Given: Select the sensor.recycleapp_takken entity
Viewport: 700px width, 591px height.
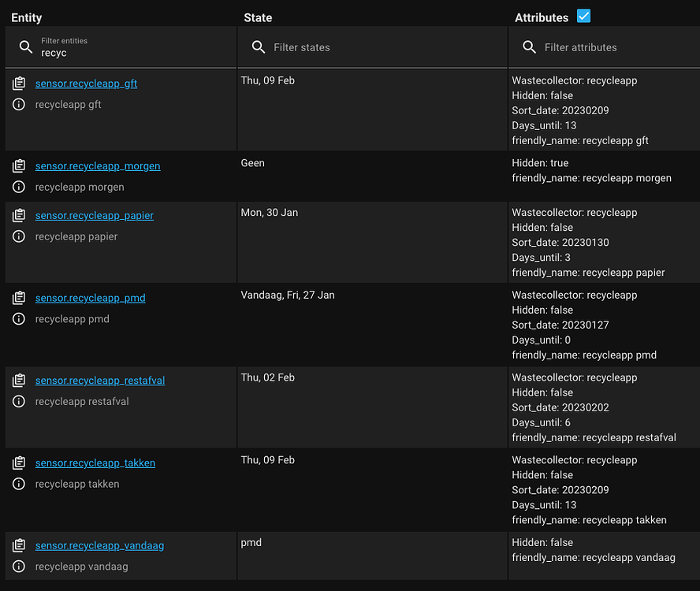Looking at the screenshot, I should pos(95,463).
